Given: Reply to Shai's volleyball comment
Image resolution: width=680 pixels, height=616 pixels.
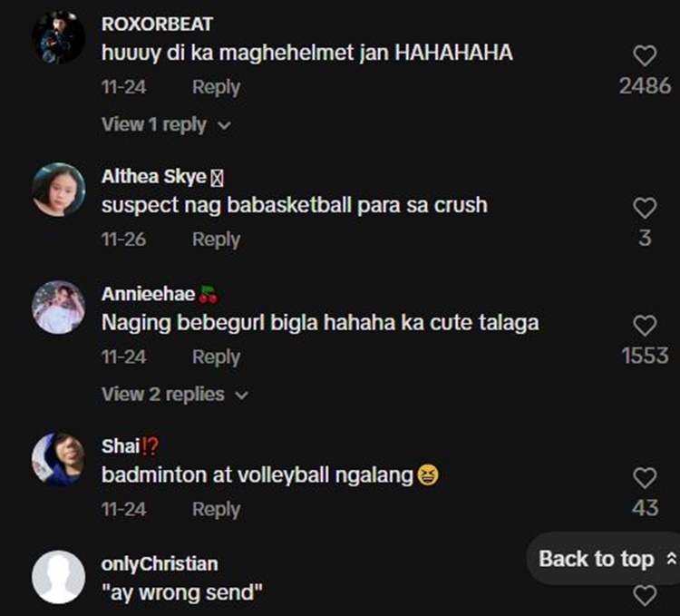Looking at the screenshot, I should pos(216,509).
